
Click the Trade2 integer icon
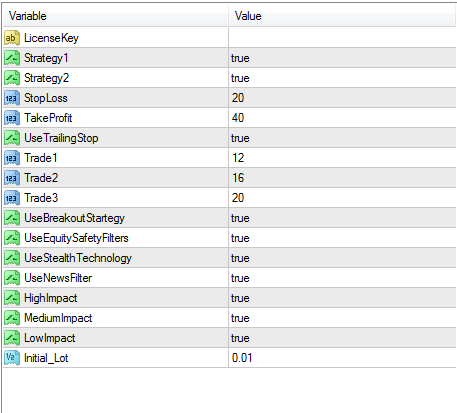(x=12, y=178)
